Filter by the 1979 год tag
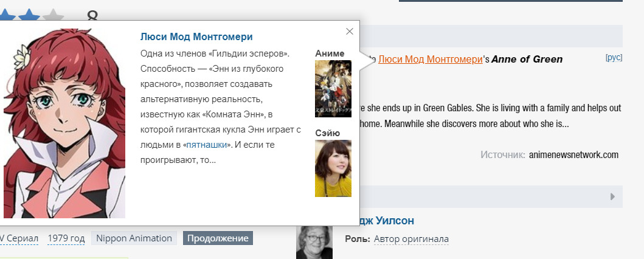The image size is (644, 259). click(66, 238)
